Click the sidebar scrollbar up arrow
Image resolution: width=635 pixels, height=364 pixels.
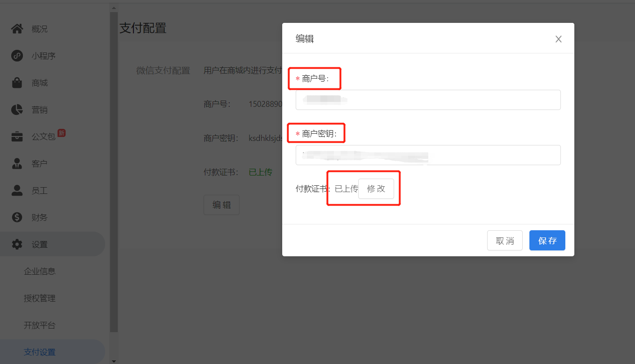tap(114, 8)
